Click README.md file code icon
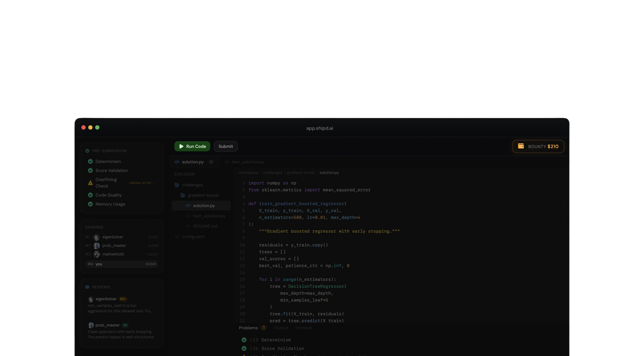 (188, 226)
